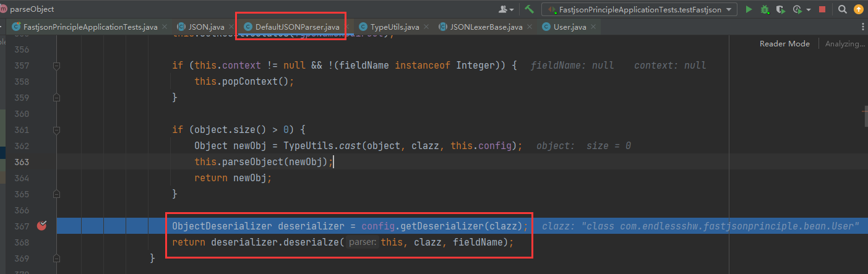Click the Reader Mode label
The width and height of the screenshot is (868, 274).
pyautogui.click(x=784, y=44)
